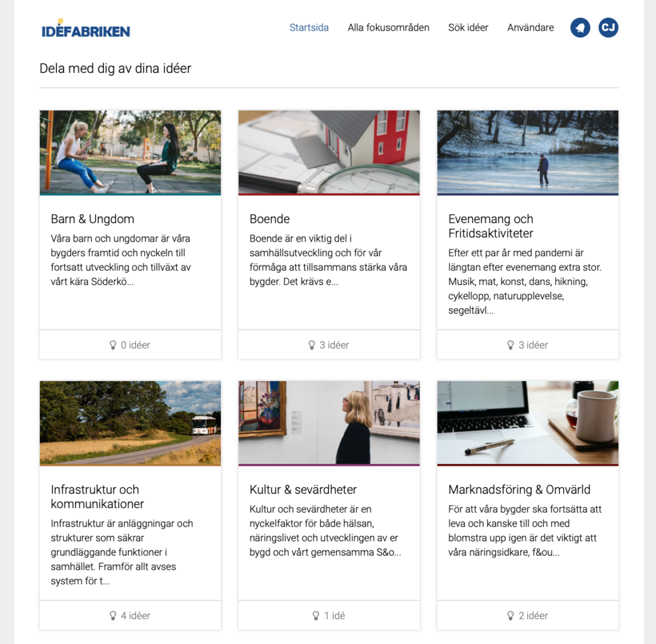
Task: Open the Barn & Ungdom title link
Action: [x=92, y=219]
